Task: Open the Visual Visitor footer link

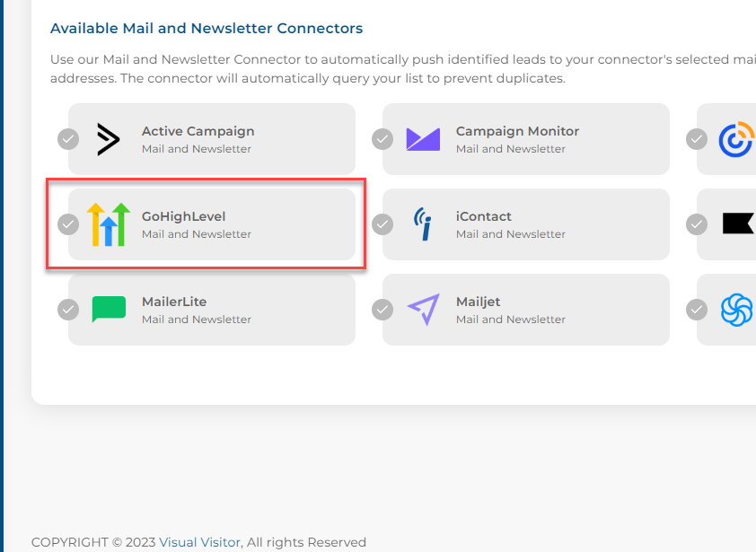Action: (199, 542)
